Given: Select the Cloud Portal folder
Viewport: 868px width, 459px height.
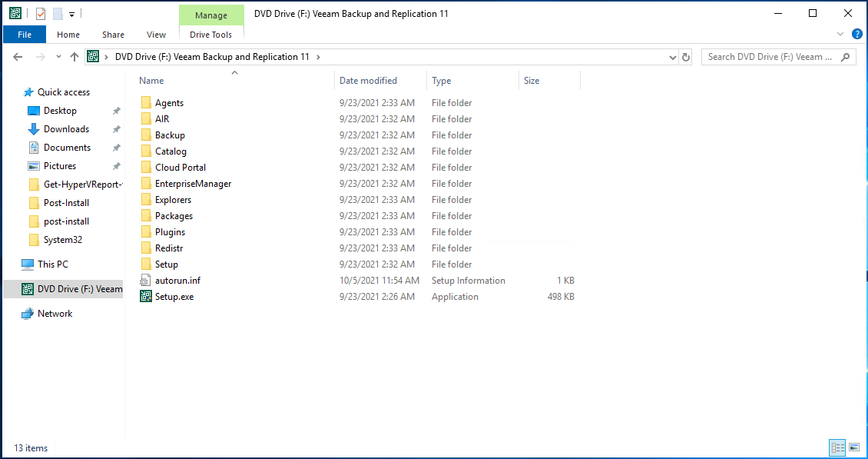Looking at the screenshot, I should 180,168.
